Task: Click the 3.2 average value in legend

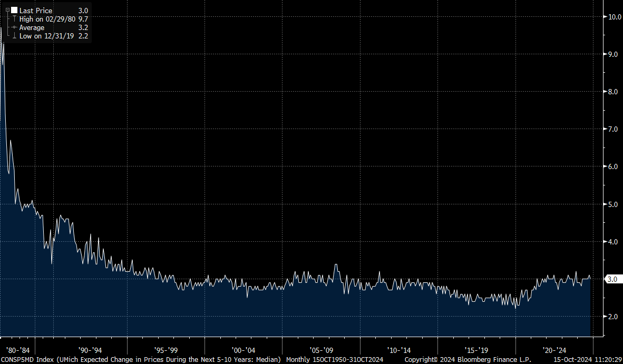Action: point(83,28)
